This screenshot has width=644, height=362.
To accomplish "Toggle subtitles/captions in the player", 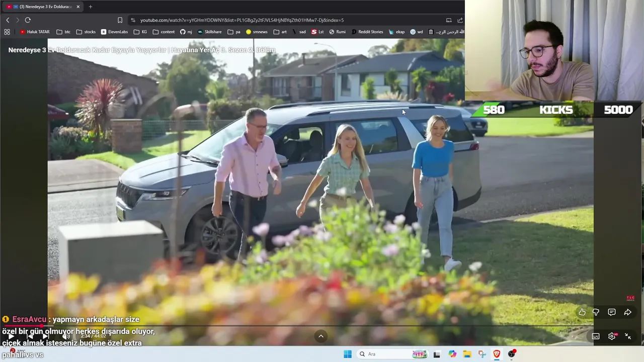I will 596,336.
